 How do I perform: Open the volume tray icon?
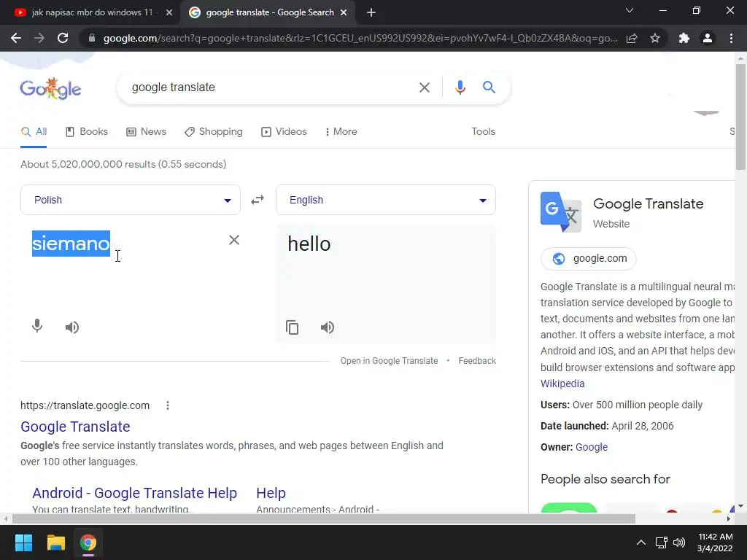pos(679,542)
